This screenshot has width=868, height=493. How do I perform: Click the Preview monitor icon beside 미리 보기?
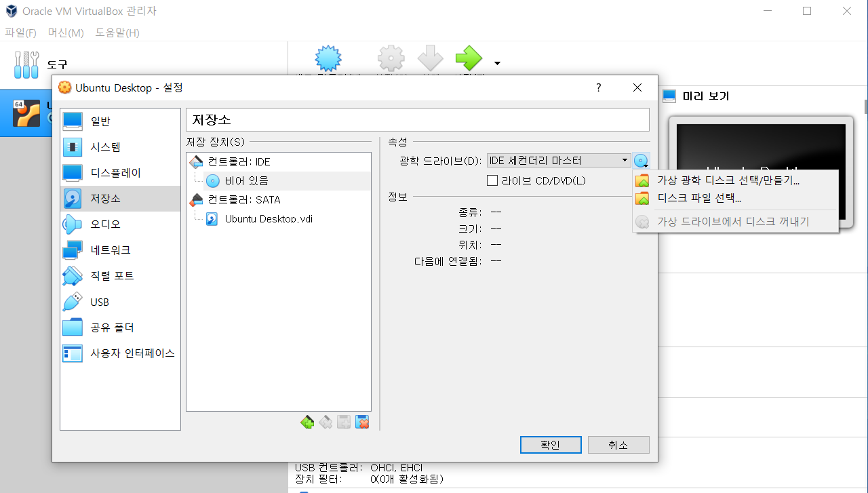click(x=669, y=96)
